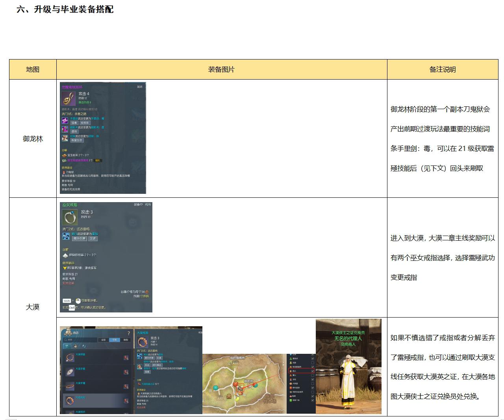
Task: Click the 刀鬼狱 dungeon icon
Action: (64, 172)
